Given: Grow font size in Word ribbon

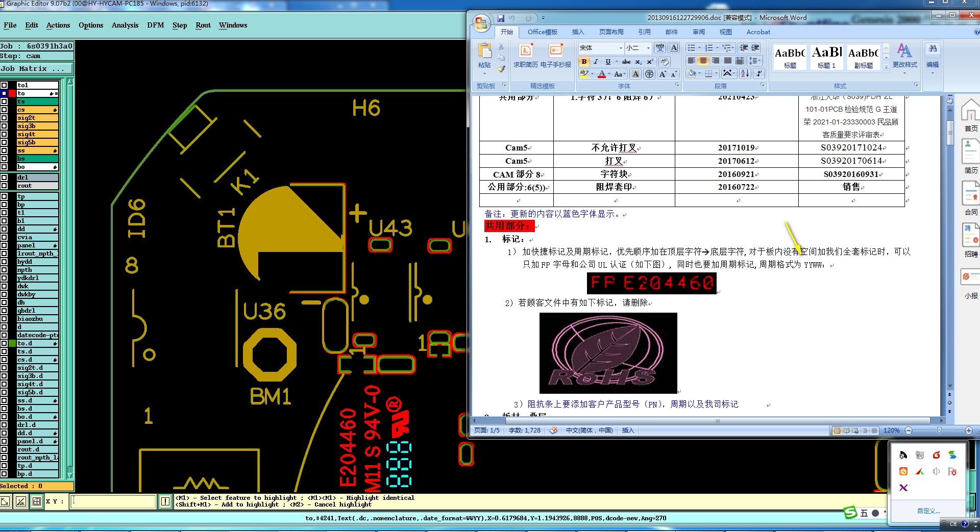Looking at the screenshot, I should coord(663,74).
